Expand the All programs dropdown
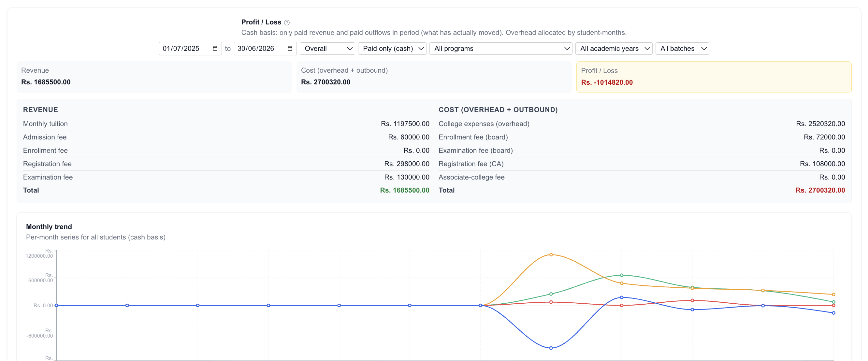Viewport: 868px width, 361px height. 501,49
